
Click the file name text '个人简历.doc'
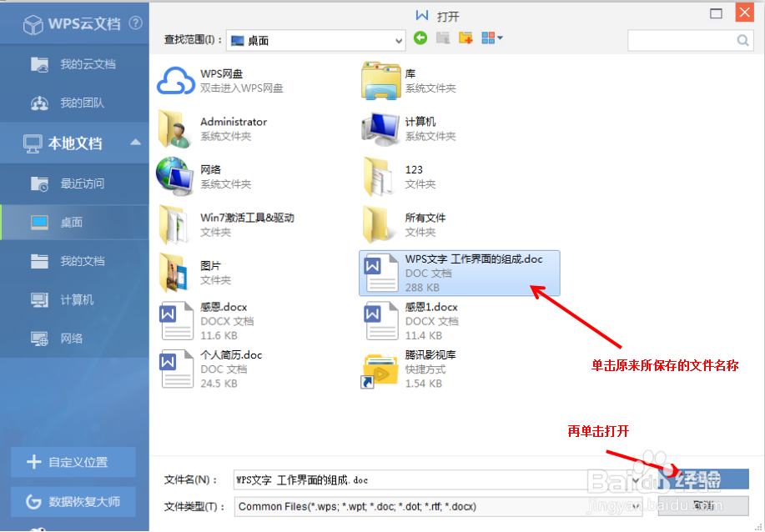click(231, 354)
